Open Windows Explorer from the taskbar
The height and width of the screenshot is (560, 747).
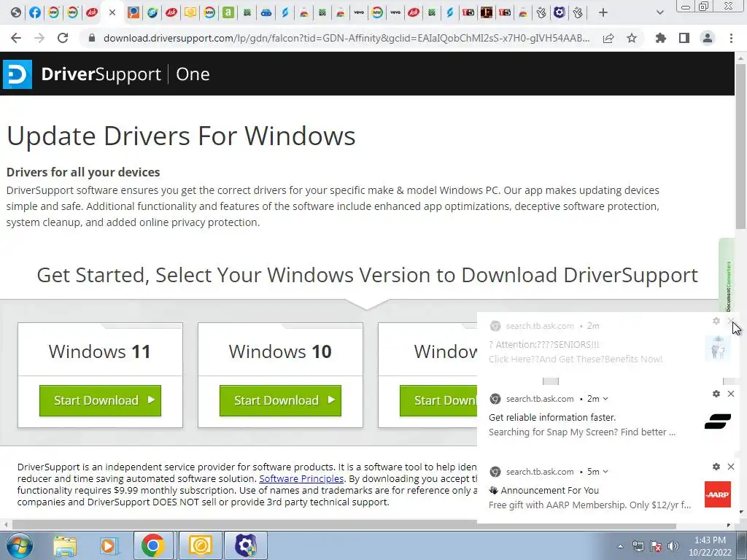pos(65,545)
